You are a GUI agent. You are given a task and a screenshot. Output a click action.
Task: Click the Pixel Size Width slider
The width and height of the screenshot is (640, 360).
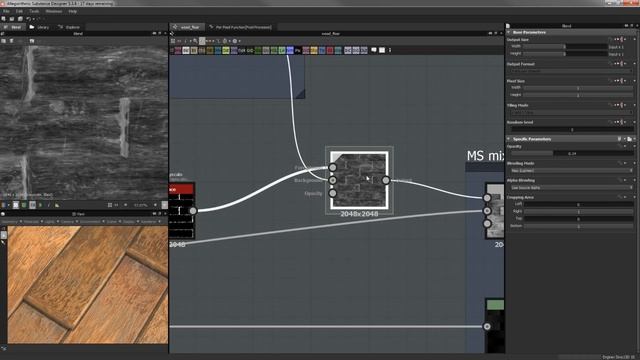click(x=578, y=88)
